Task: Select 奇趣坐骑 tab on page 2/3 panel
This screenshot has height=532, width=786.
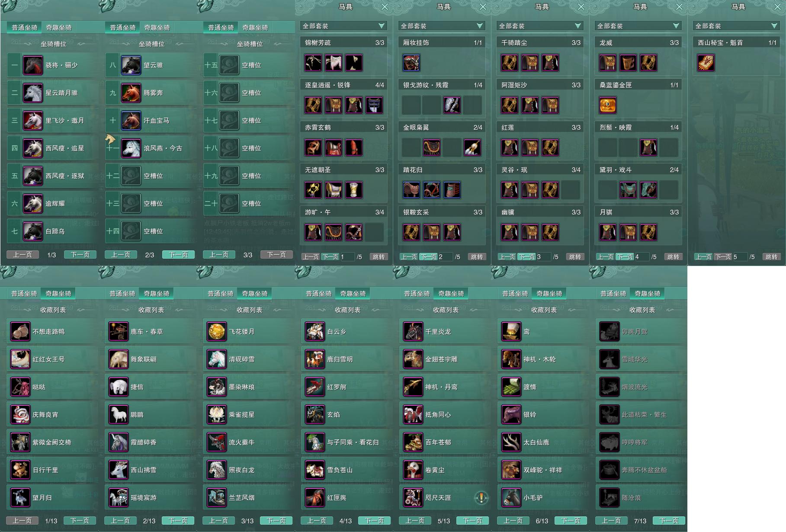Action: click(157, 28)
